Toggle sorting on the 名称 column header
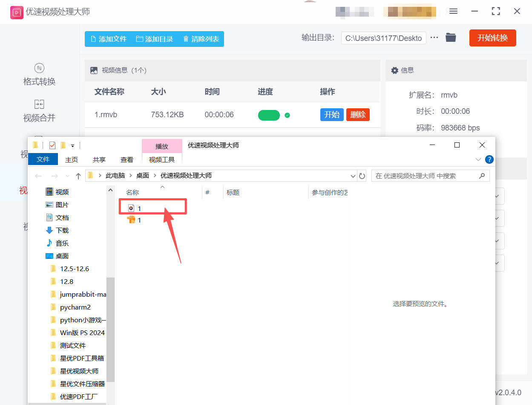Screen dimensions: 532x405 pyautogui.click(x=132, y=192)
